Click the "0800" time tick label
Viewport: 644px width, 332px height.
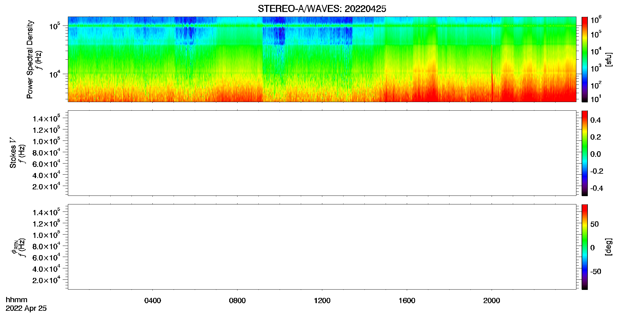coord(237,301)
